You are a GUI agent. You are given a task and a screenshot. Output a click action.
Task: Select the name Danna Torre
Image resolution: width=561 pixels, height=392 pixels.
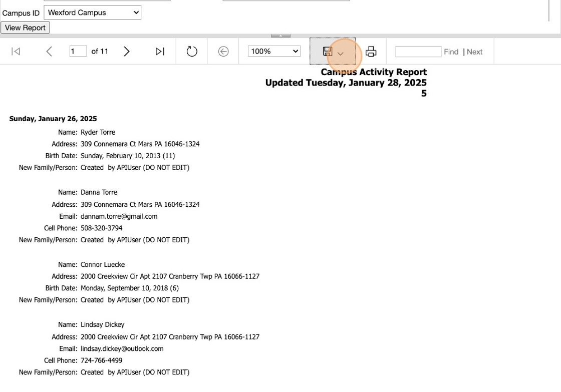point(99,192)
